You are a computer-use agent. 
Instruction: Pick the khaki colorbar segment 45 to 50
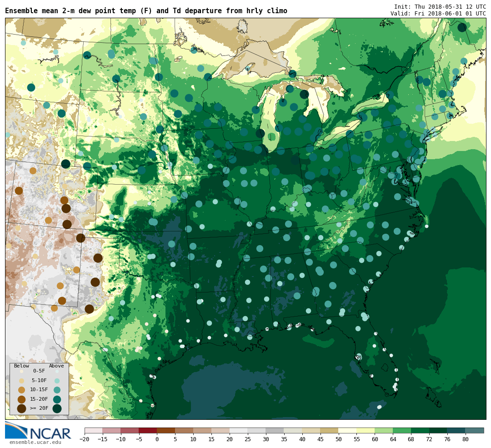pyautogui.click(x=330, y=430)
